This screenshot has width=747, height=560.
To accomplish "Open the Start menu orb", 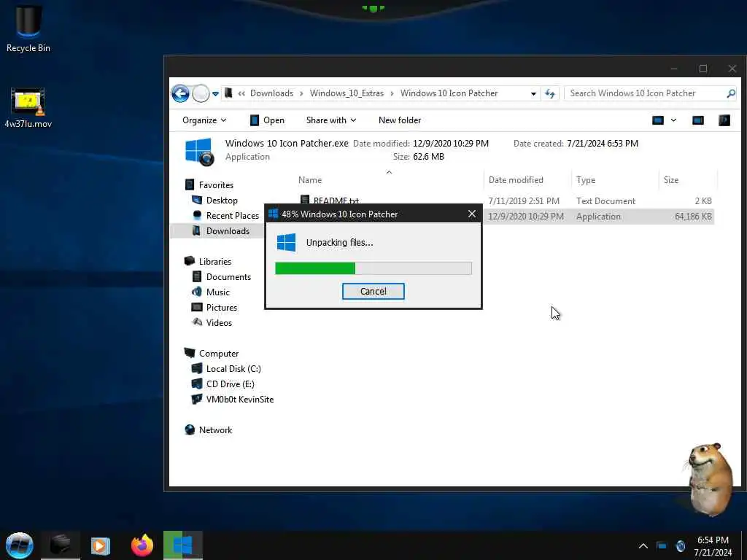I will point(20,545).
